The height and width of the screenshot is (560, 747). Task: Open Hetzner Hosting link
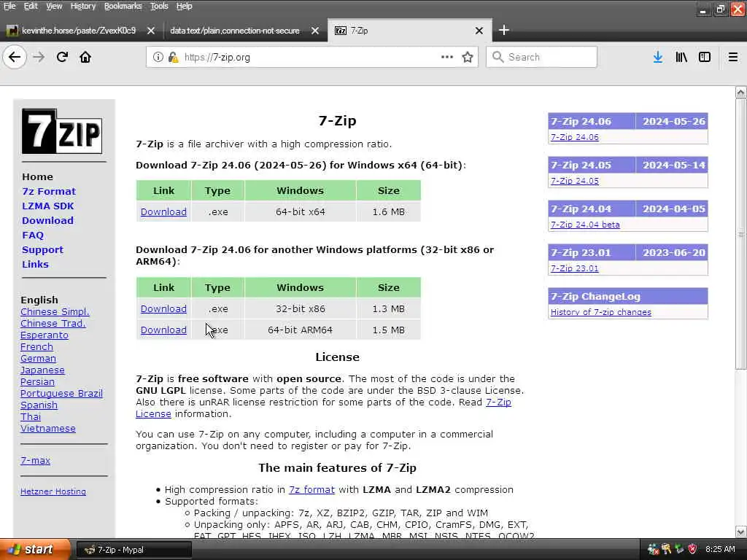click(53, 491)
